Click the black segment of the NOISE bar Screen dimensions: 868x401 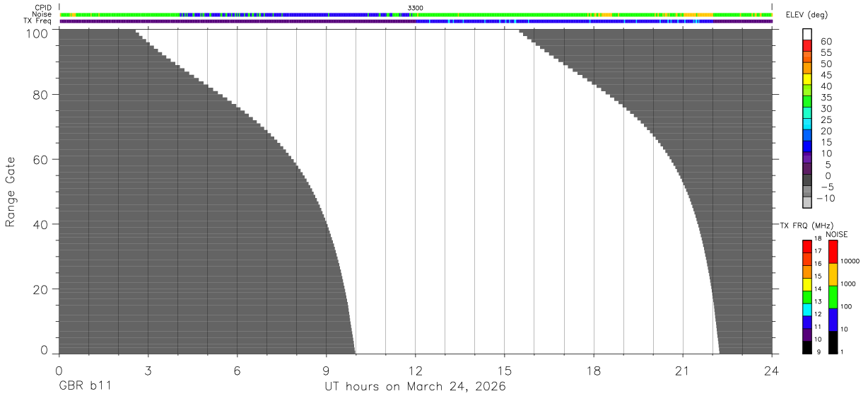pos(833,342)
